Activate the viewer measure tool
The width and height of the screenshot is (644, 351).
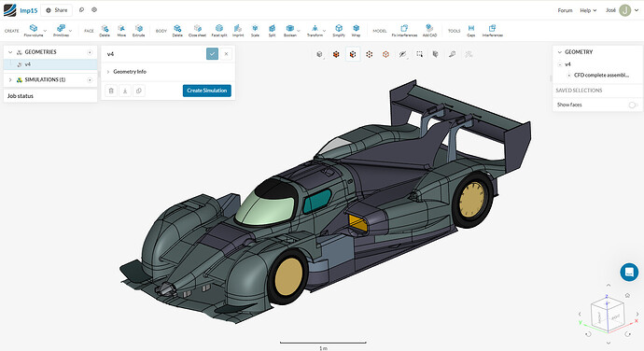click(x=452, y=54)
